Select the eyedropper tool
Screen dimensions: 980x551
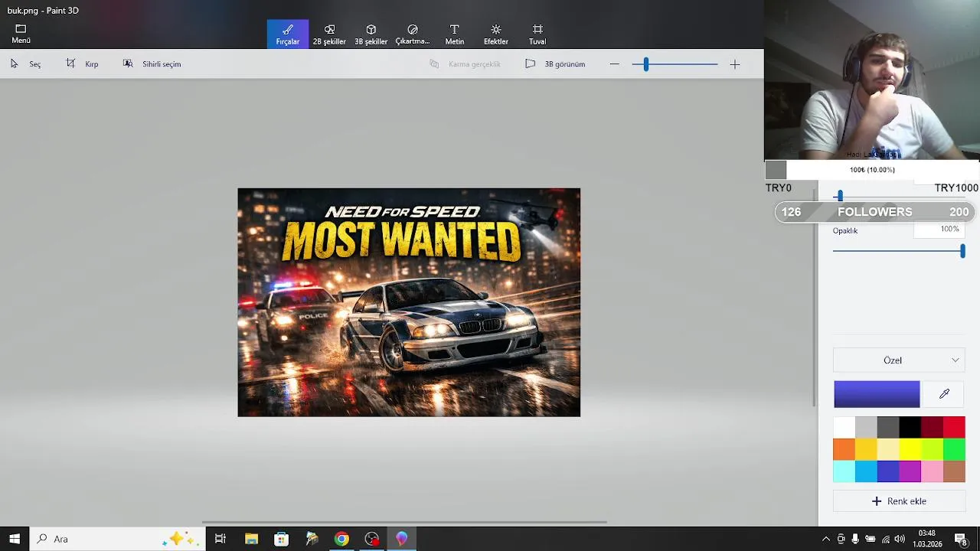coord(944,394)
